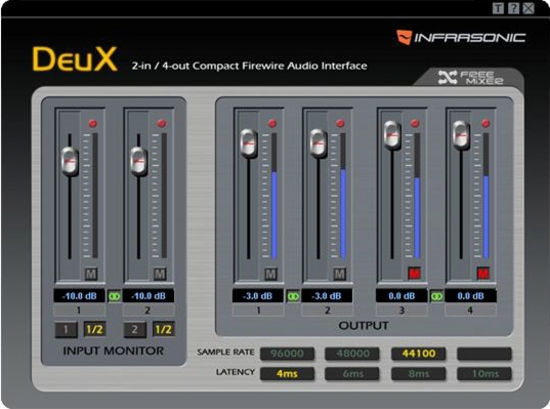Route Input Monitor 2 with the 2 button
The height and width of the screenshot is (409, 550).
tap(135, 329)
